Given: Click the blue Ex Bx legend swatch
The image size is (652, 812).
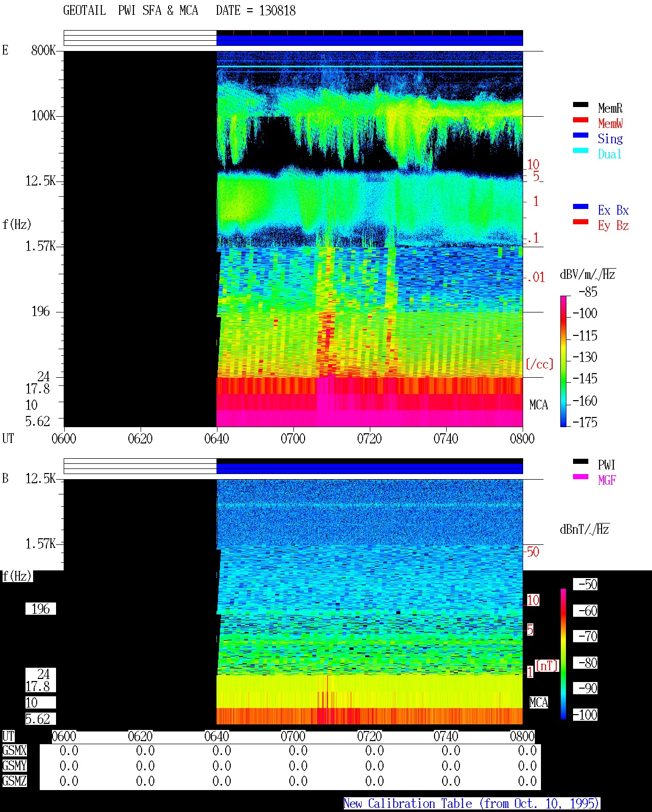Looking at the screenshot, I should (581, 206).
